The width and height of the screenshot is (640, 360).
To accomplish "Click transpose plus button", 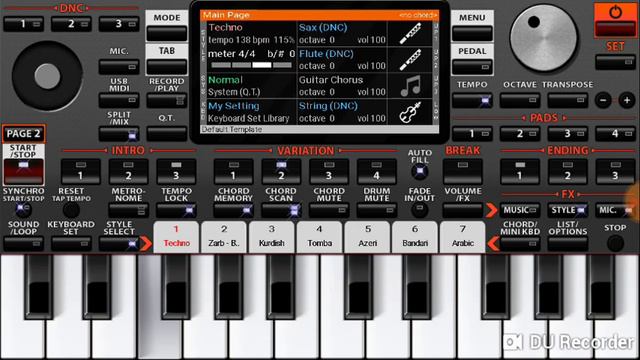I will pos(627,100).
